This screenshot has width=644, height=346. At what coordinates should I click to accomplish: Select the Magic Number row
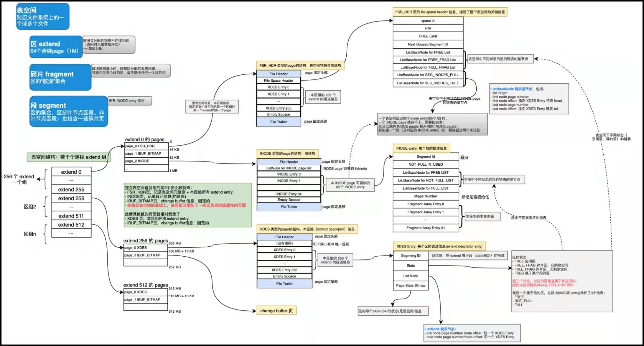(425, 196)
